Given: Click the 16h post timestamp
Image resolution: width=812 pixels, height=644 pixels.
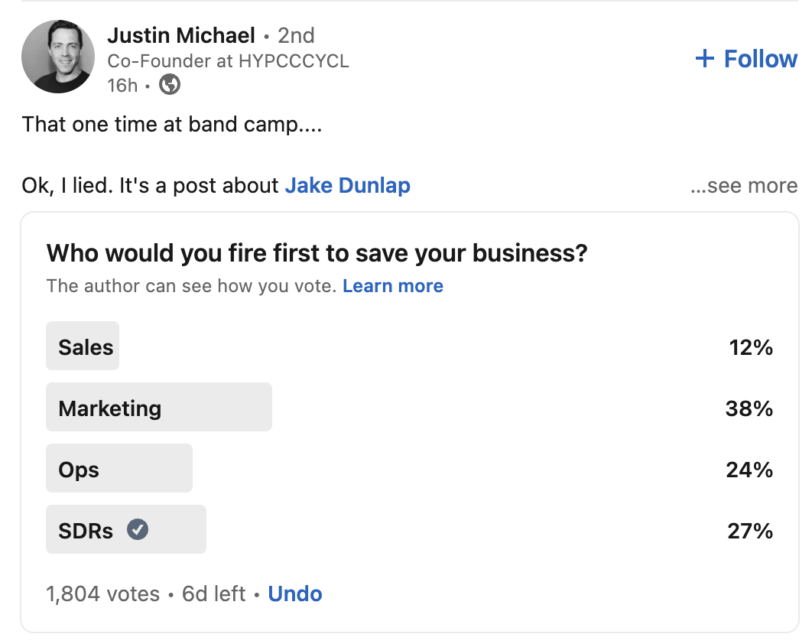Looking at the screenshot, I should click(122, 85).
